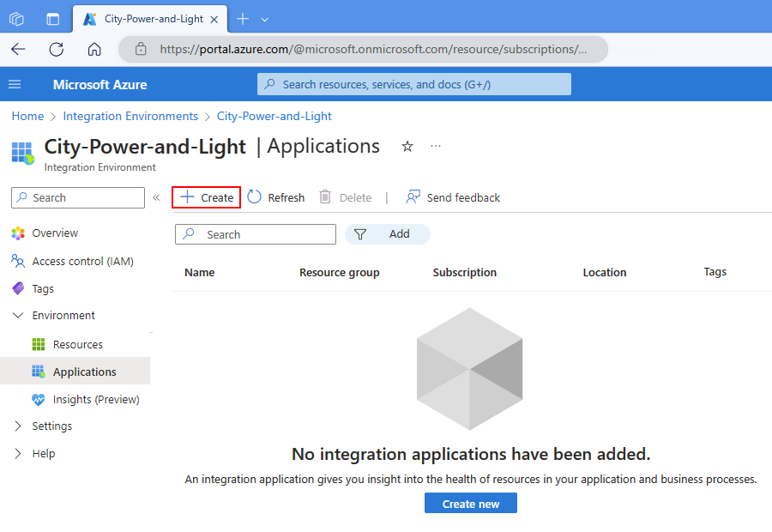Click the Refresh icon in toolbar
The width and height of the screenshot is (772, 532).
coord(254,197)
